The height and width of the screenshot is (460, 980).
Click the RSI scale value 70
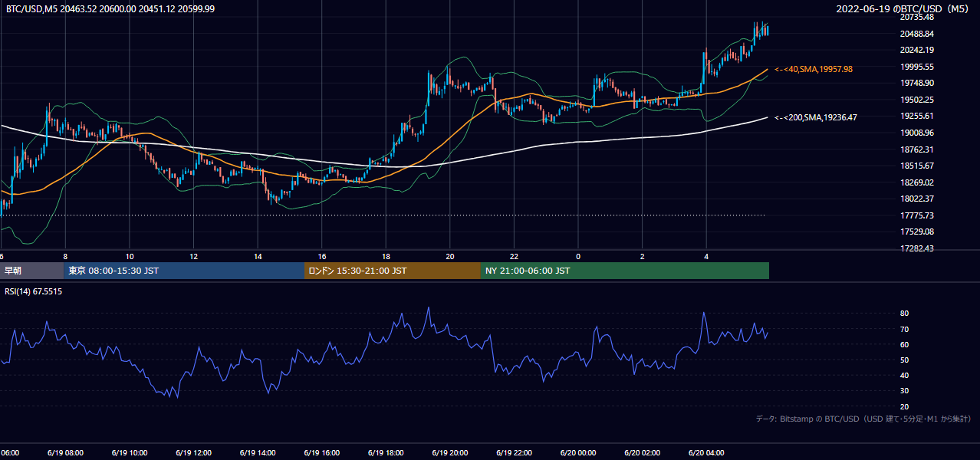(x=904, y=329)
